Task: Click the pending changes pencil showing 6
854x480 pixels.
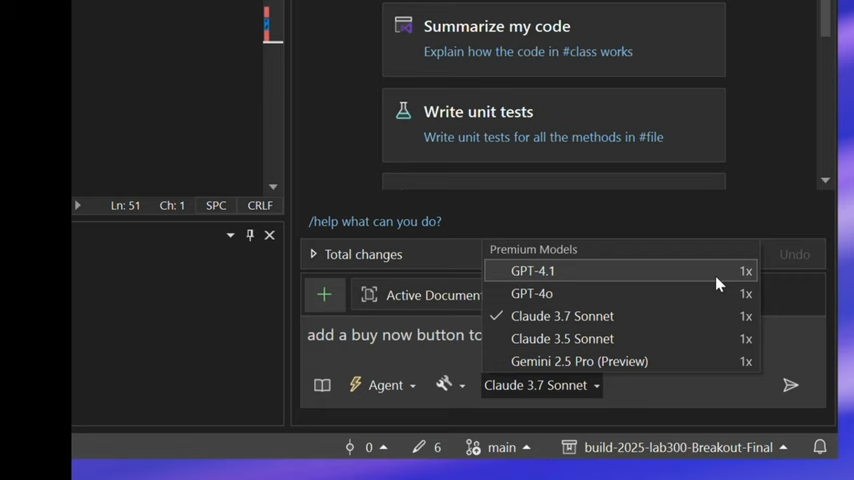Action: pos(426,447)
